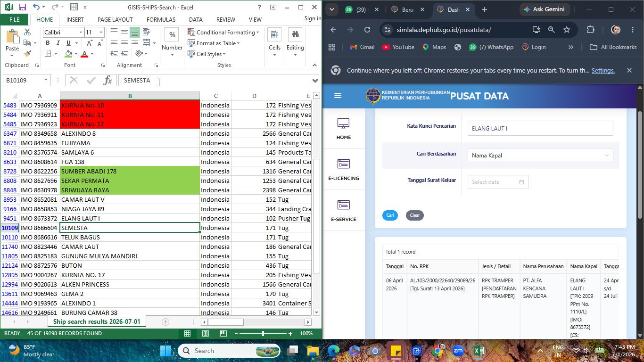Click the Windows Start button
The image size is (644, 362).
coord(165,351)
